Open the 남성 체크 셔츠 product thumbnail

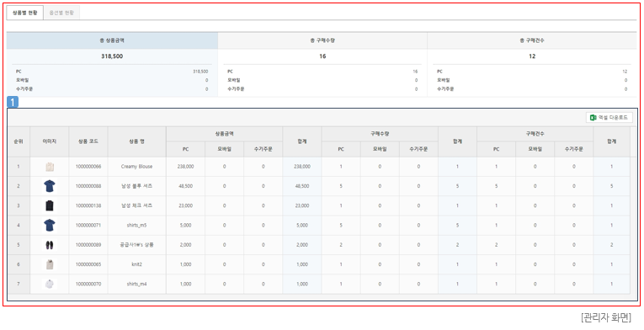[x=50, y=205]
